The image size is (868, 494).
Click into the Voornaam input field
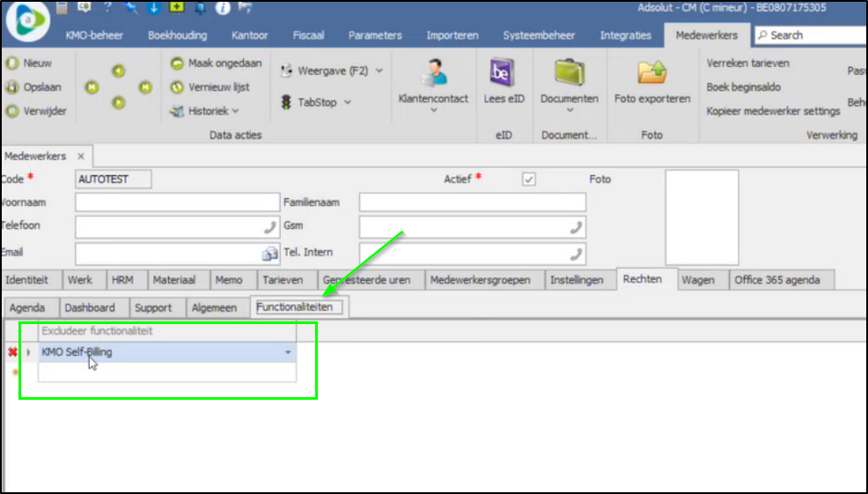tap(165, 203)
